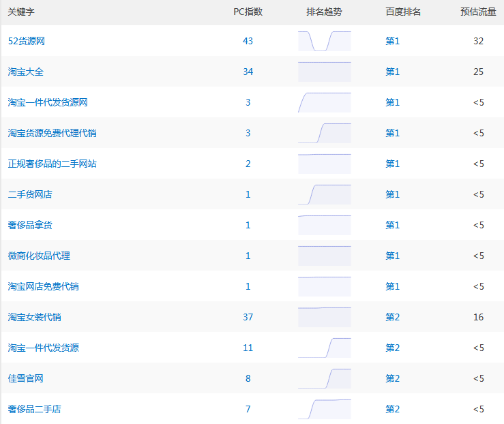The image size is (504, 424).
Task: Click Baidu rank 第1 for 微商化妆品代理
Action: pos(392,256)
